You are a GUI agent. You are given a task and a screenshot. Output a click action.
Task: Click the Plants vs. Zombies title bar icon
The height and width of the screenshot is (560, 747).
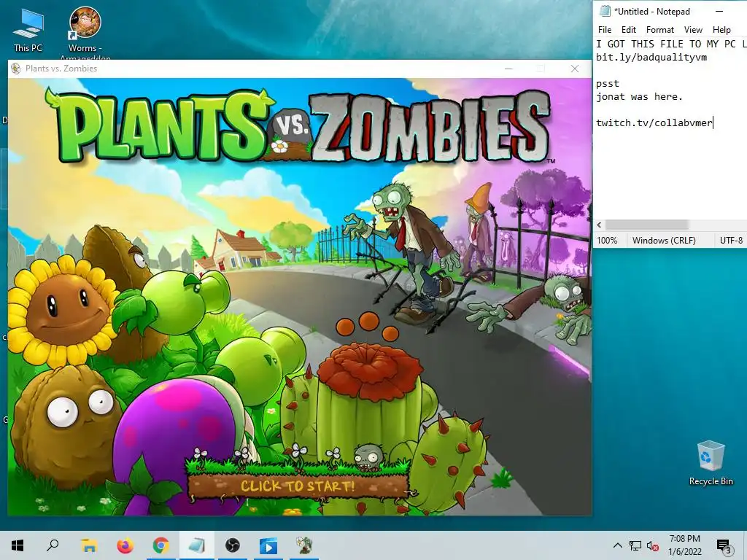click(16, 69)
